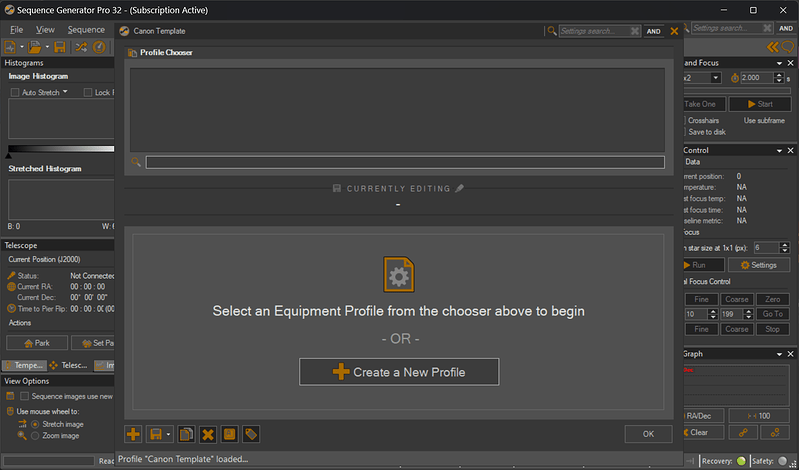The width and height of the screenshot is (799, 470).
Task: Click the star size 6 stepper arrows
Action: coord(785,248)
